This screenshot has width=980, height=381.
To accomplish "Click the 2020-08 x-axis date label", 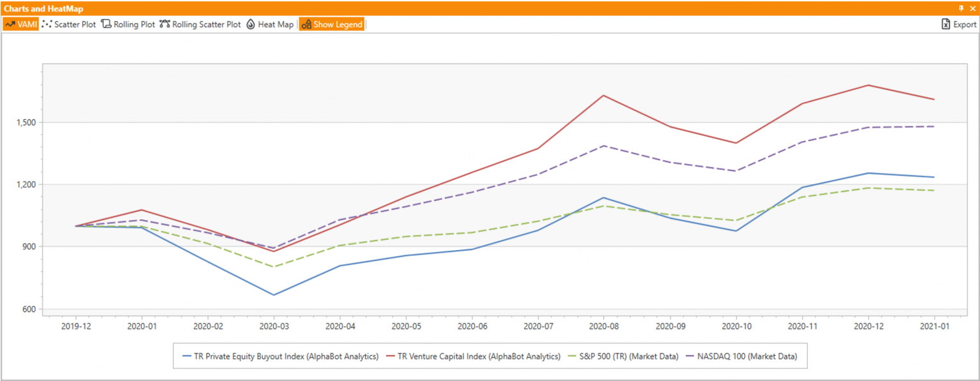I will pyautogui.click(x=604, y=325).
